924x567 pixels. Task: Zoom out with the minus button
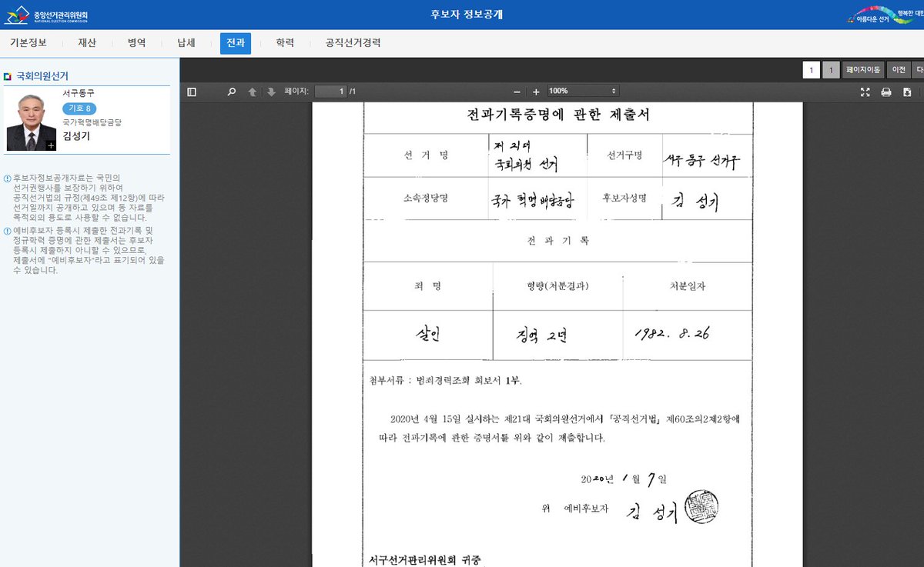tap(517, 92)
